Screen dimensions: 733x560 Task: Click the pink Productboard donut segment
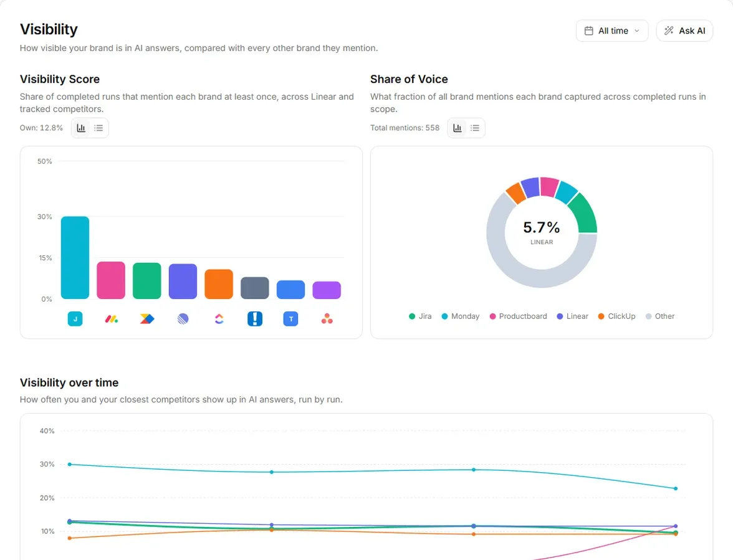click(x=549, y=186)
